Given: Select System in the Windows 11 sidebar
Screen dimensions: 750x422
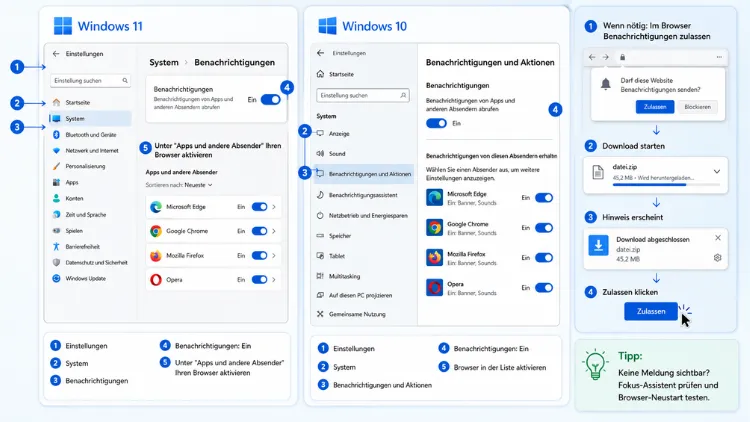Looking at the screenshot, I should point(90,118).
